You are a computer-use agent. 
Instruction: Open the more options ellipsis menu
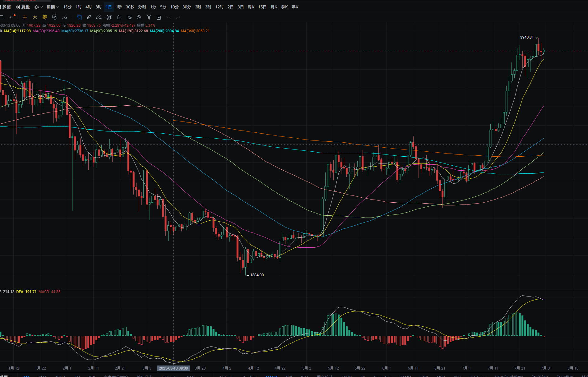tap(11, 17)
